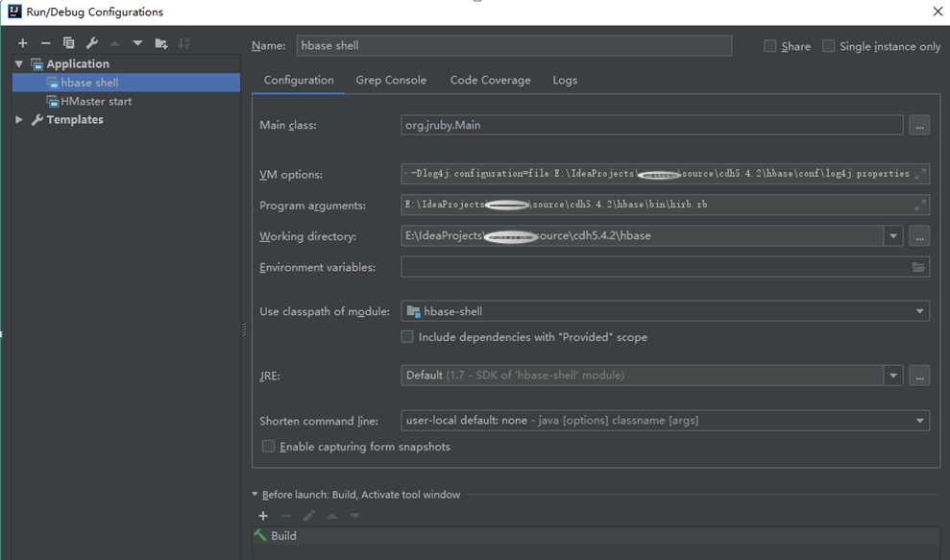950x560 pixels.
Task: Click the Templates label
Action: [75, 119]
